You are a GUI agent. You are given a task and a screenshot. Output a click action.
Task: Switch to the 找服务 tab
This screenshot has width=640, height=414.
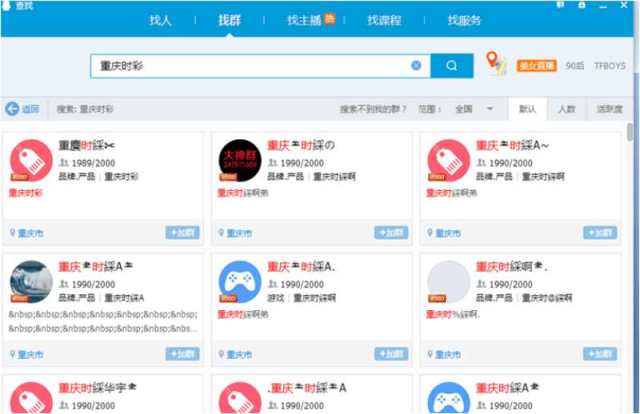tap(464, 20)
